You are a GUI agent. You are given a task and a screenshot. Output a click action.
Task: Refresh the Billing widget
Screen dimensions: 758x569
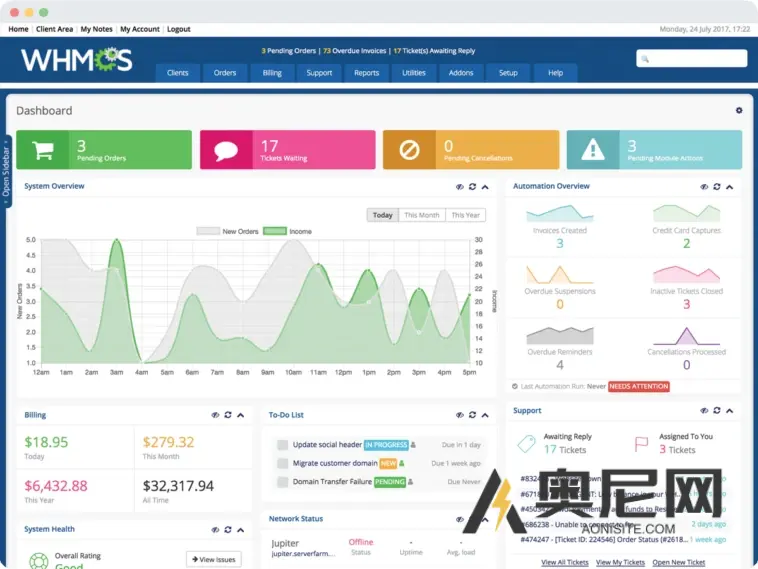click(228, 415)
